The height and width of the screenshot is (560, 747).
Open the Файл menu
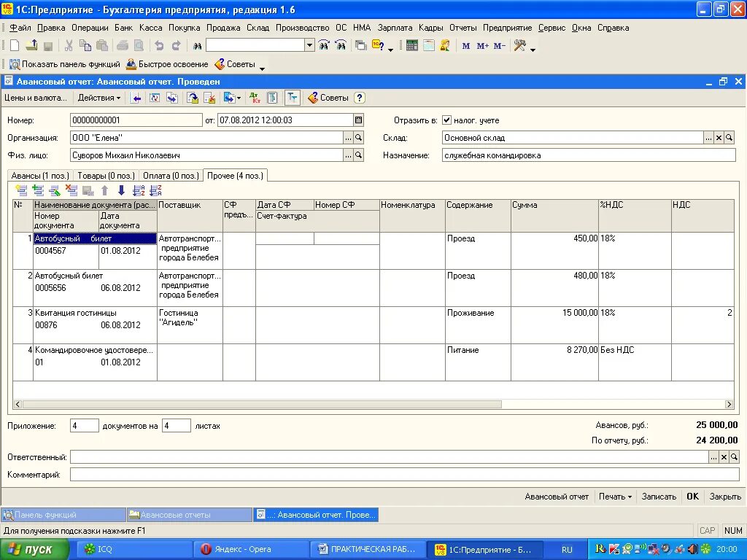pyautogui.click(x=20, y=28)
